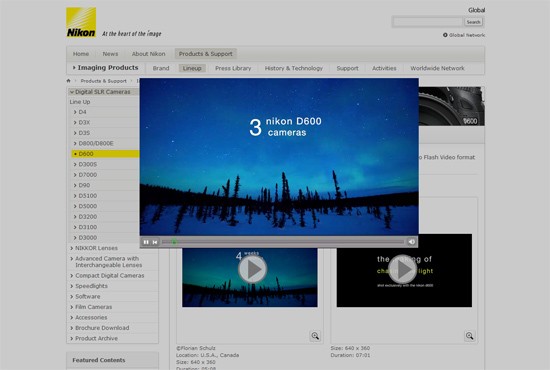Click the Featured Contents heading
The height and width of the screenshot is (370, 550).
click(x=99, y=360)
